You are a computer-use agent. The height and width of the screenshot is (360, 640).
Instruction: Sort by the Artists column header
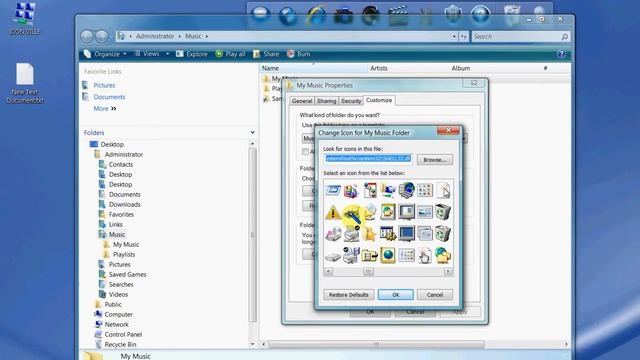(x=379, y=68)
